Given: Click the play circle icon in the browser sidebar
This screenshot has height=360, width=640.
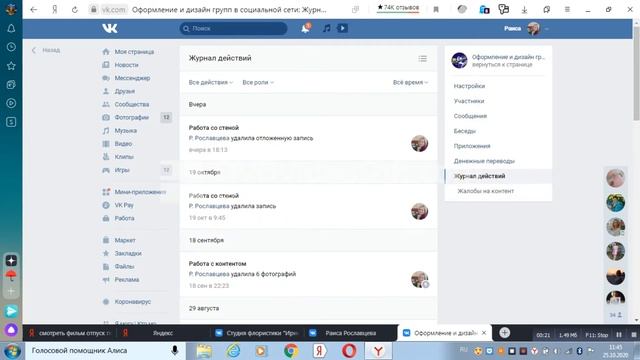Looking at the screenshot, I should coord(11,103).
